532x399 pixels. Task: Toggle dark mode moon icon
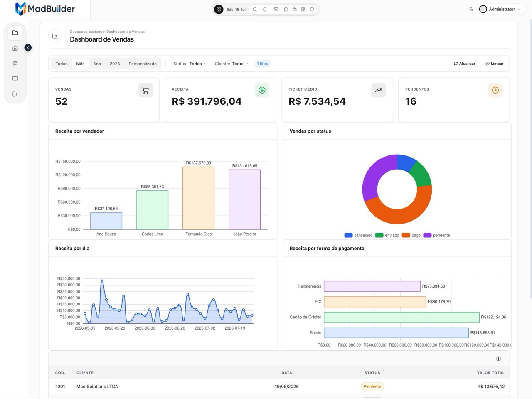tap(471, 9)
